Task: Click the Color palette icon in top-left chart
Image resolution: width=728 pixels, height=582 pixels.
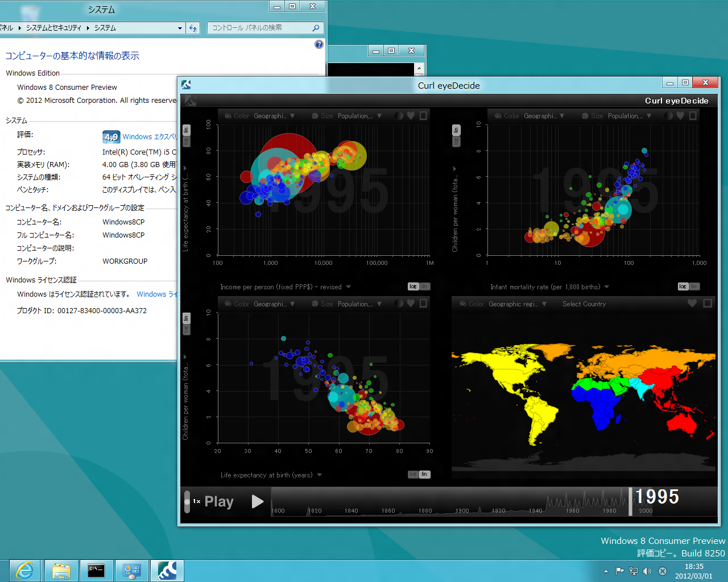Action: coord(228,116)
